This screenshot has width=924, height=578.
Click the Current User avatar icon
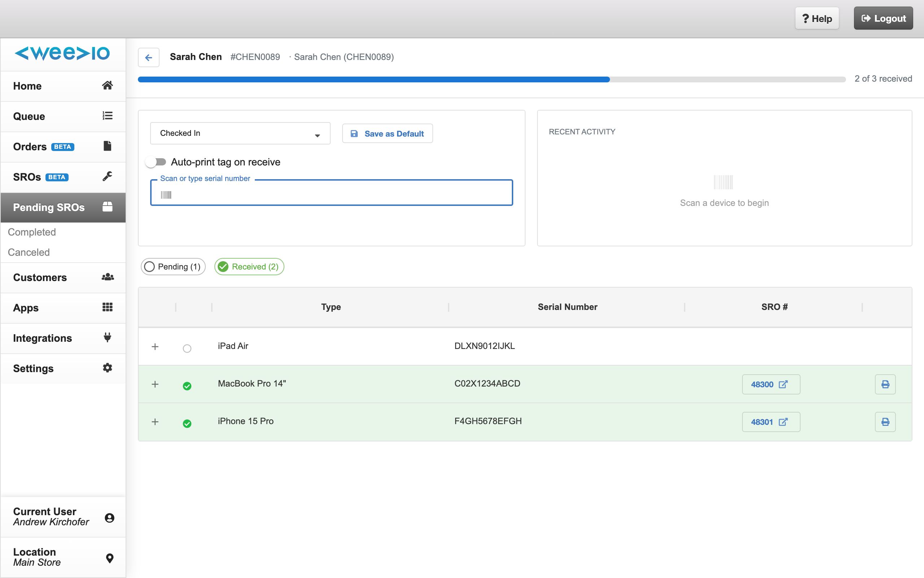[109, 518]
